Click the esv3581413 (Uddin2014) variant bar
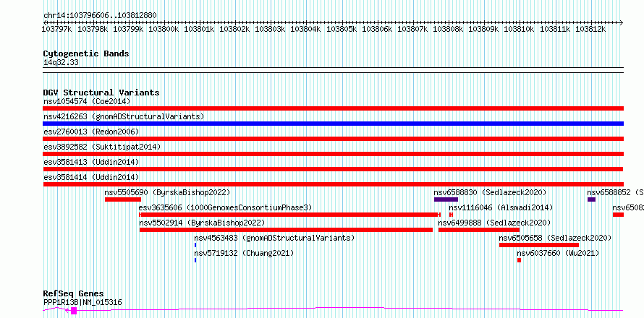The height and width of the screenshot is (318, 644). tap(333, 169)
